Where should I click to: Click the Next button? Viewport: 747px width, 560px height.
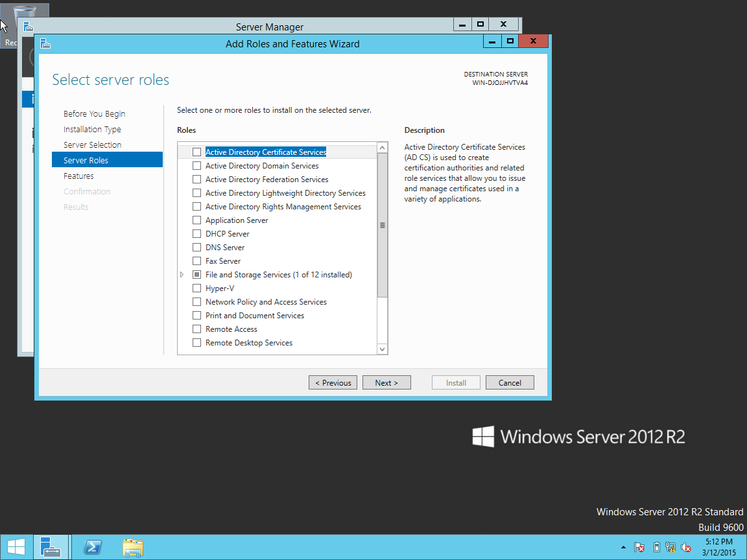[x=386, y=383]
